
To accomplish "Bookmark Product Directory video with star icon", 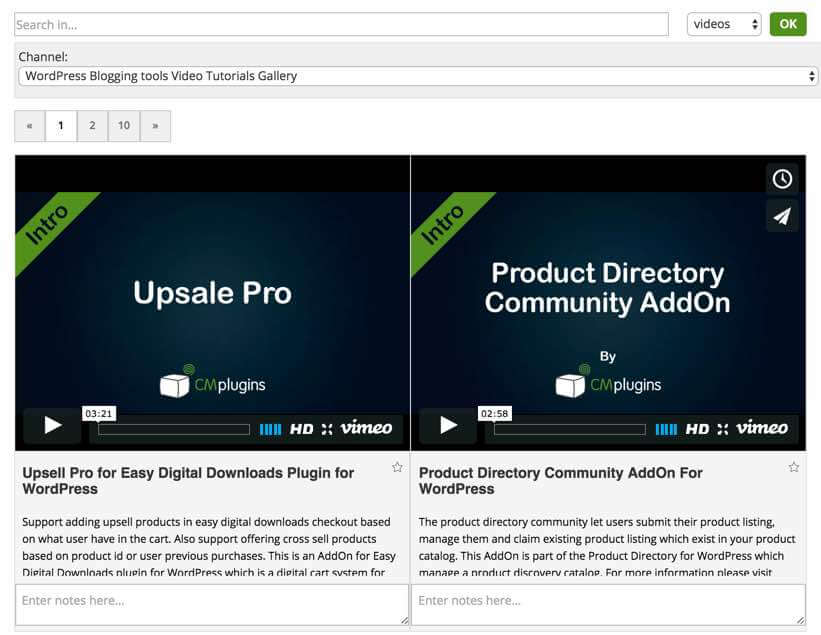I will (794, 467).
